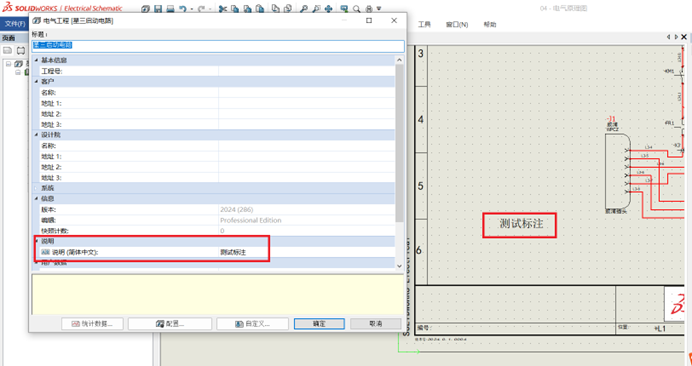Click the Undo arrow icon
Screen dimensions: 692x366
tap(182, 8)
